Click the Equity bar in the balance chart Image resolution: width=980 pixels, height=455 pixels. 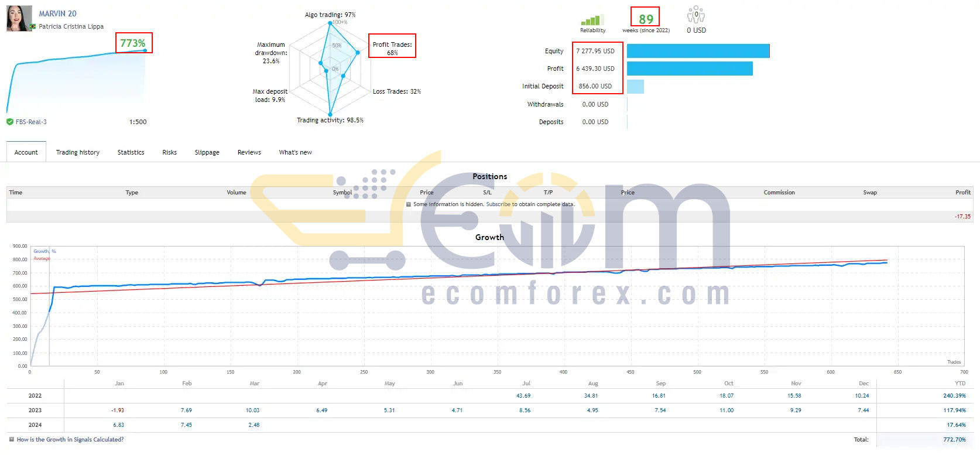pos(698,51)
